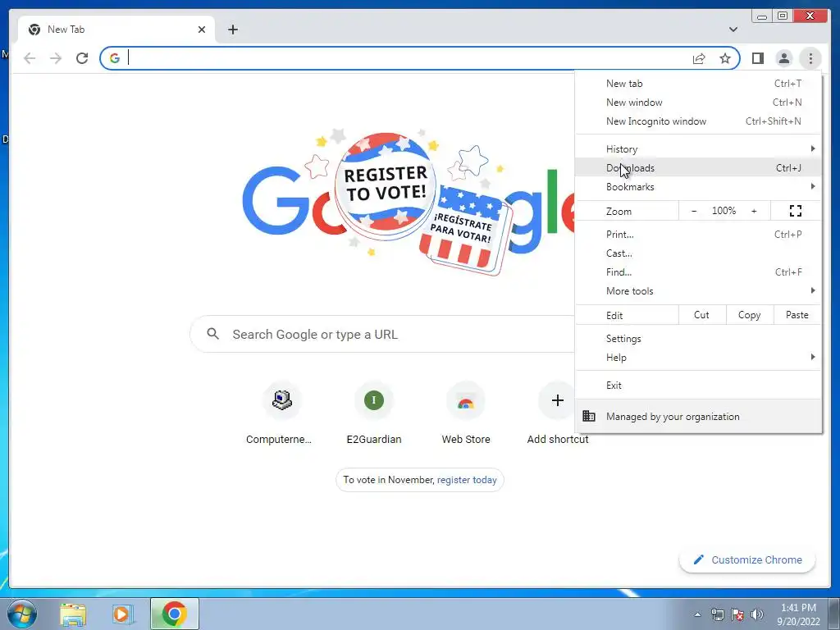Click the Register to Vote Google doodle
This screenshot has height=630, width=840.
407,201
